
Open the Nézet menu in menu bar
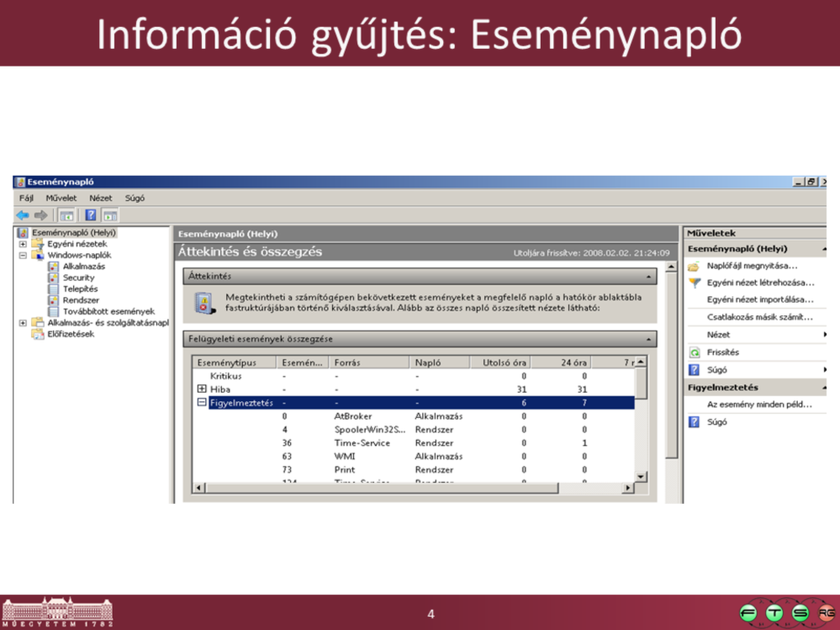click(x=101, y=199)
